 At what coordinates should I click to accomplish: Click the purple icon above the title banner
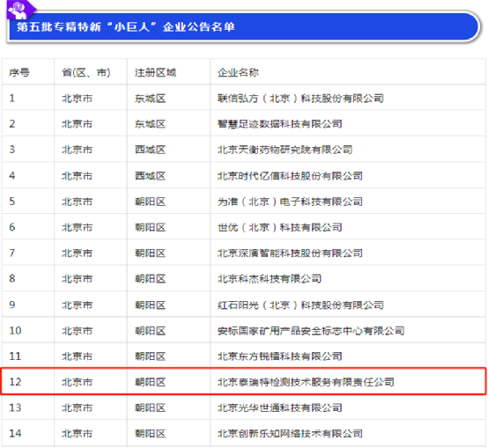click(x=19, y=9)
